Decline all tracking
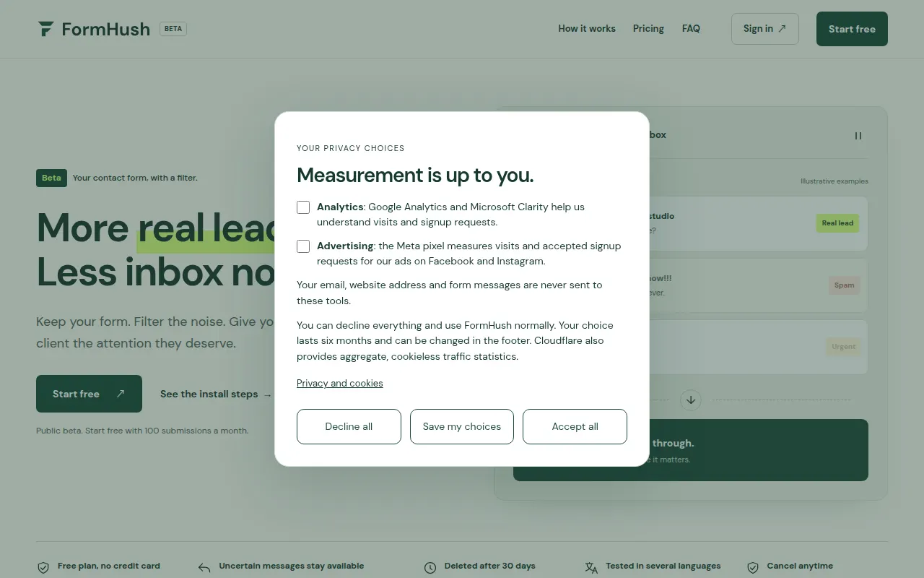 coord(349,426)
